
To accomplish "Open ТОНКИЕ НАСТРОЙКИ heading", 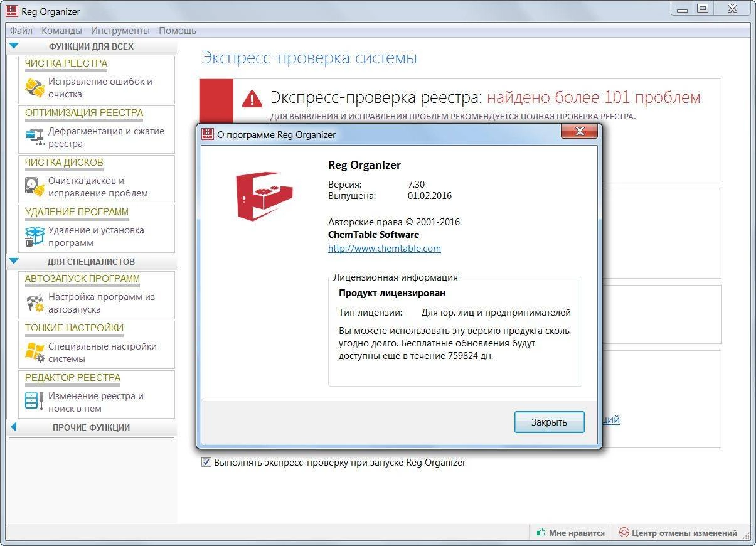I will pyautogui.click(x=74, y=328).
